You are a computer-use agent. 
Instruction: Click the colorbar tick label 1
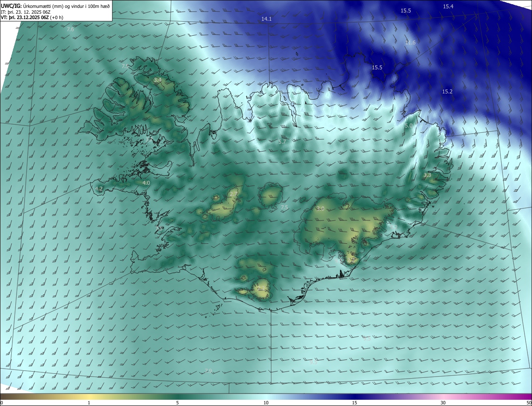click(x=89, y=403)
